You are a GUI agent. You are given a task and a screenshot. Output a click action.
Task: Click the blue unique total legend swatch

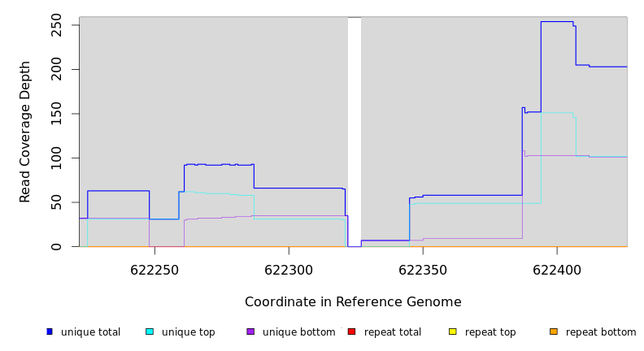pyautogui.click(x=50, y=331)
